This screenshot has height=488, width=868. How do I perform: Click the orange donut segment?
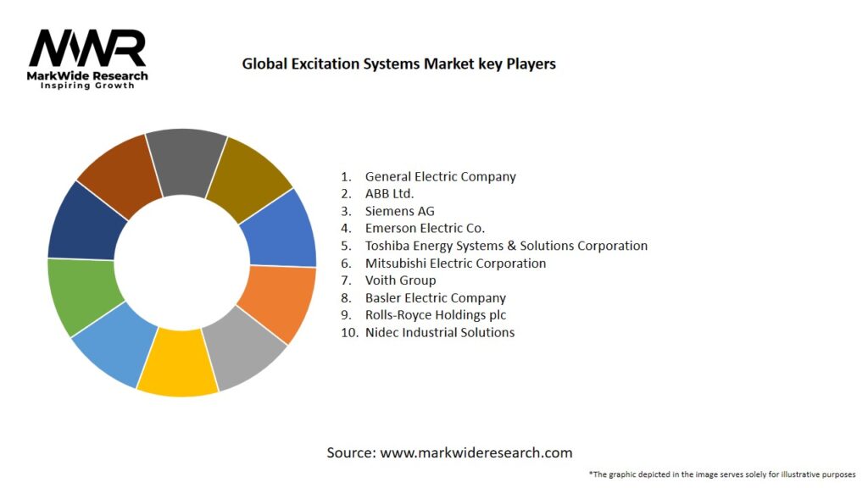click(279, 300)
